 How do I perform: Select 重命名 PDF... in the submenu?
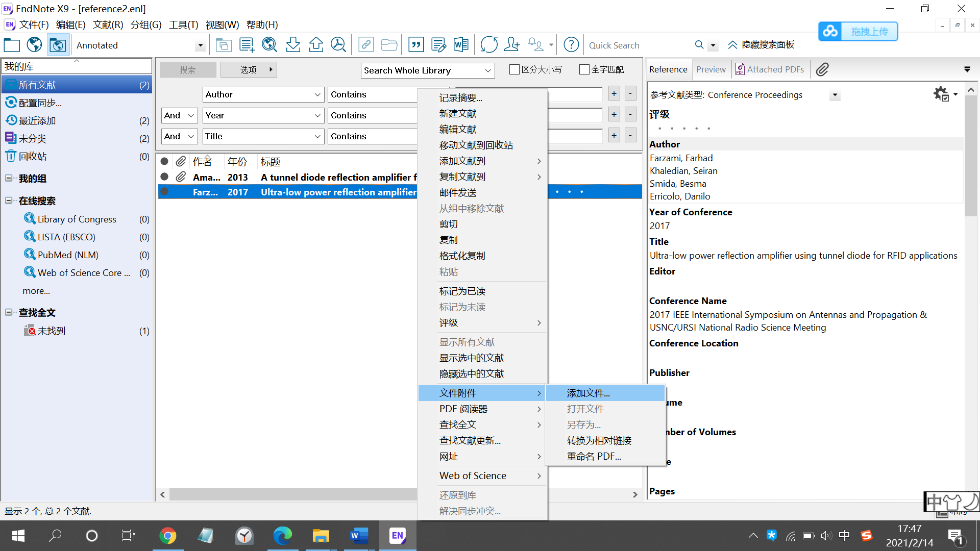pyautogui.click(x=594, y=456)
